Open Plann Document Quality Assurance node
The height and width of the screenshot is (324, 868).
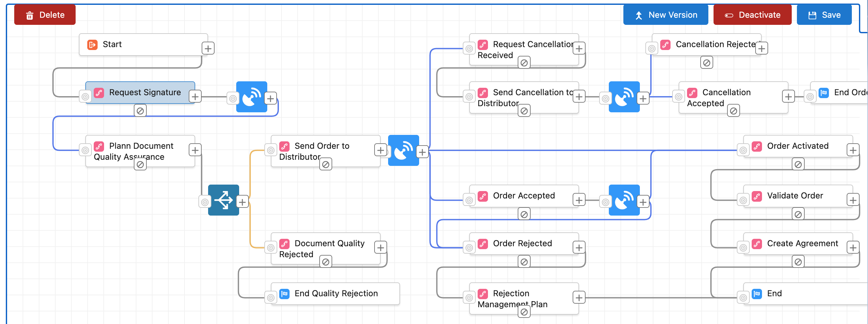140,151
